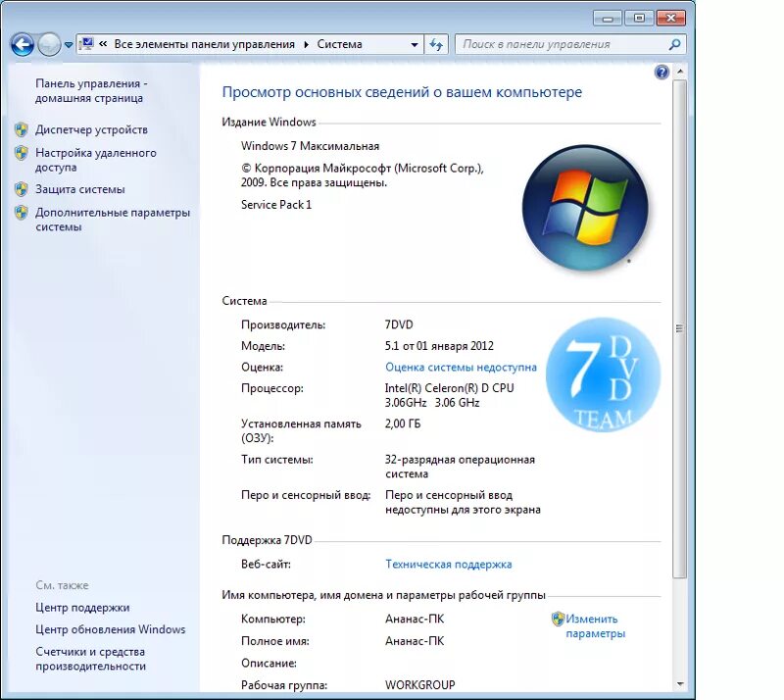Open 'Все элементы панели управления' breadcrumb

point(204,44)
